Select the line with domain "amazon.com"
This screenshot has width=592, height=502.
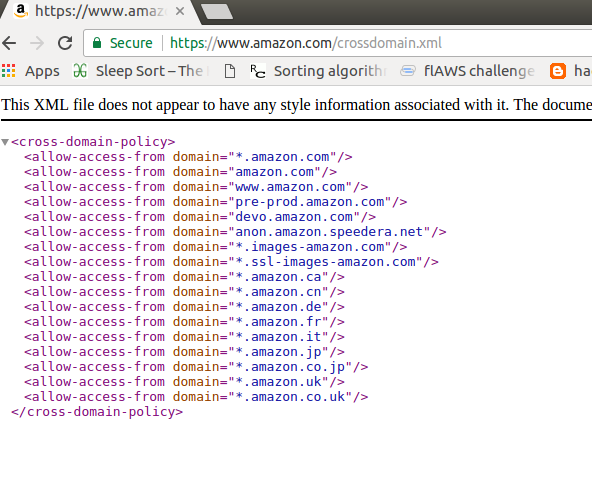pyautogui.click(x=180, y=172)
